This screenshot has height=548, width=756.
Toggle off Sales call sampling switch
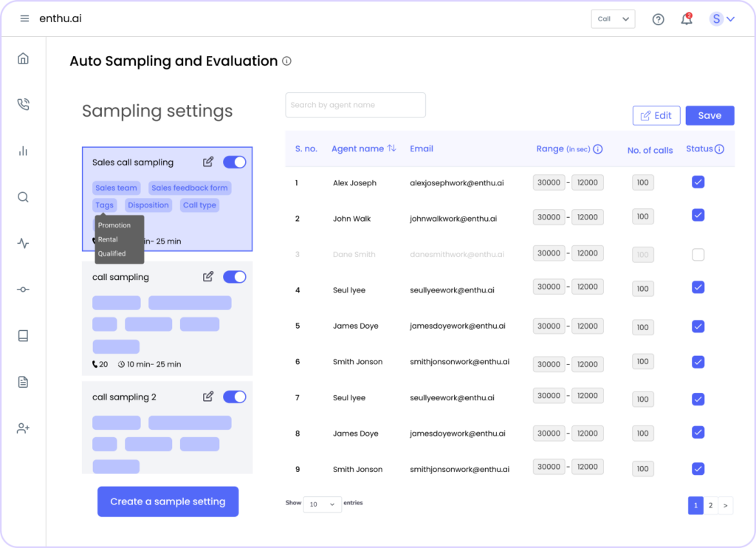[234, 162]
